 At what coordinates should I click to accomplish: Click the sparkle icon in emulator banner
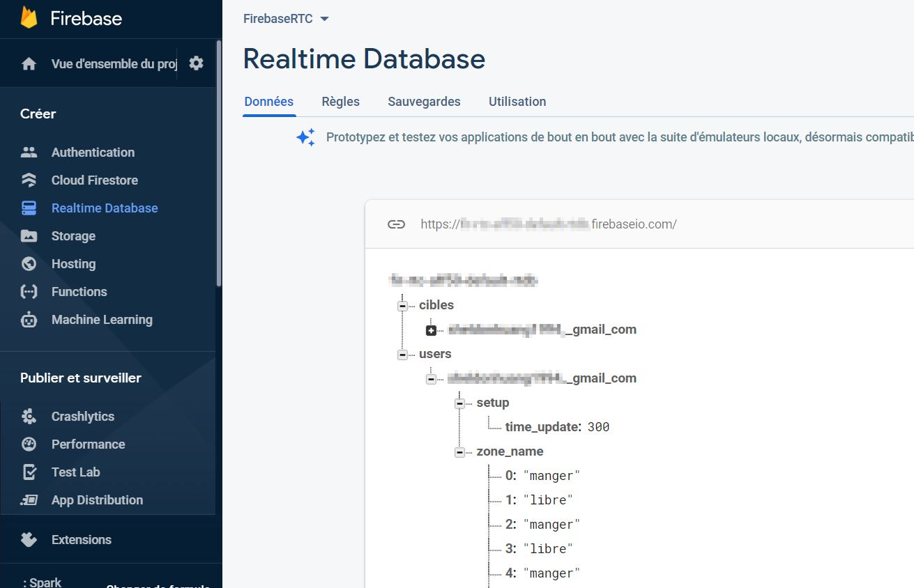point(305,137)
